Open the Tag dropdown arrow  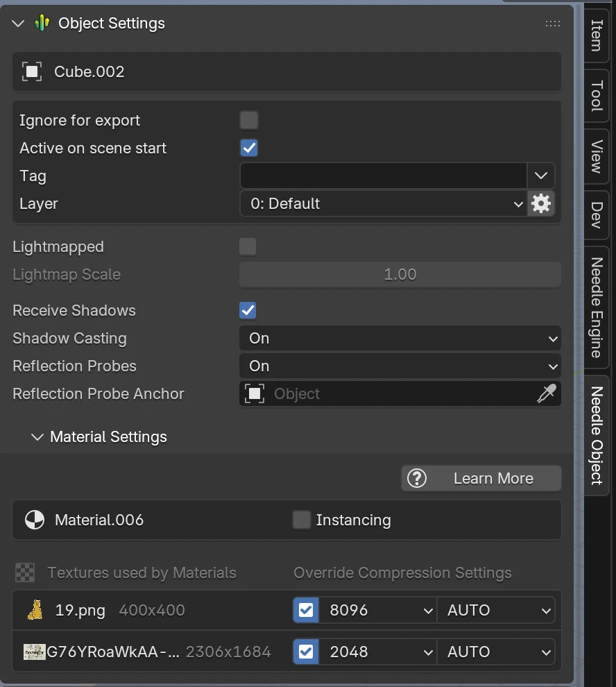coord(541,176)
